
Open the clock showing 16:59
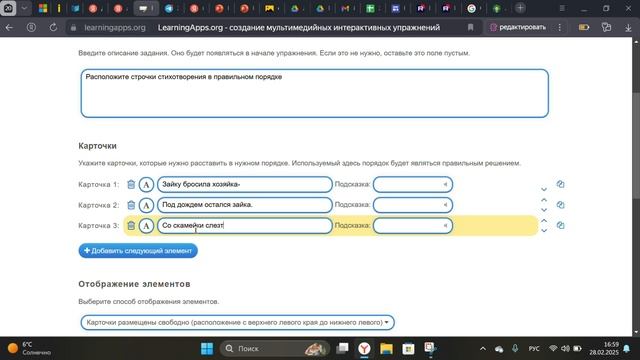[604, 348]
